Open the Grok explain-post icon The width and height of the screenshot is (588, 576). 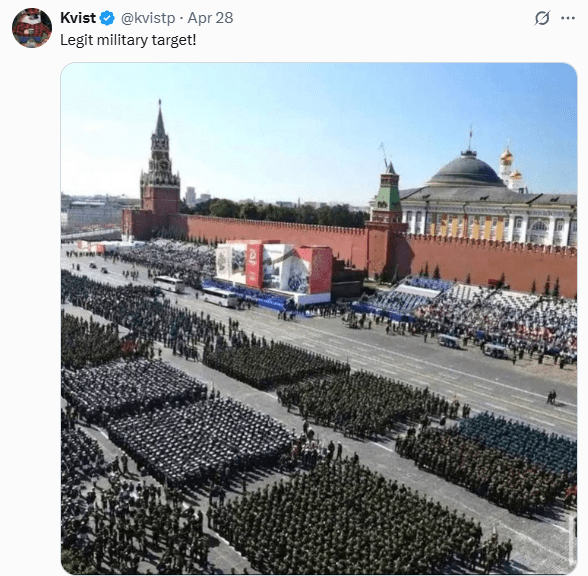542,18
